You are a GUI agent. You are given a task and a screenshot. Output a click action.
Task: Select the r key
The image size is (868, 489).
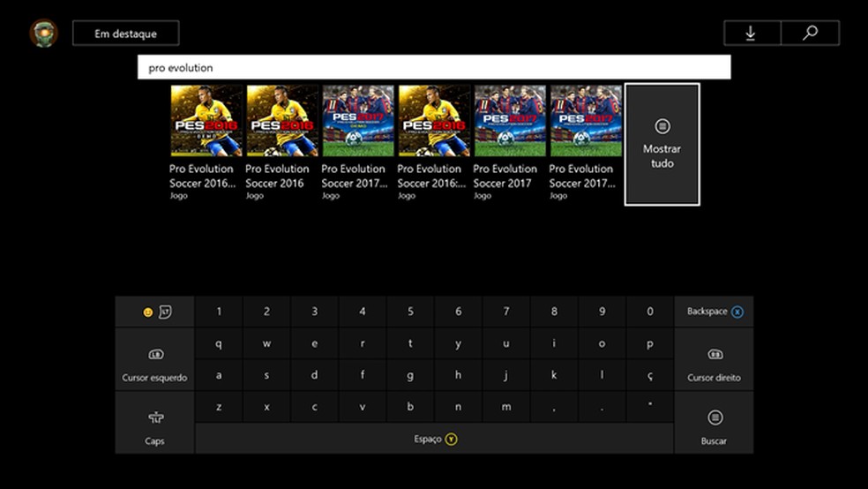[x=363, y=344]
